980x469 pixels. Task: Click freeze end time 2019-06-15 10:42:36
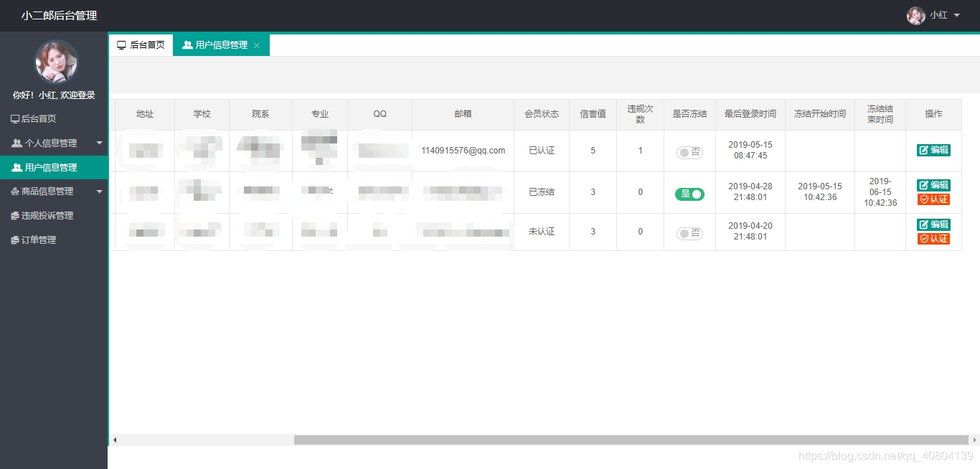pos(880,192)
